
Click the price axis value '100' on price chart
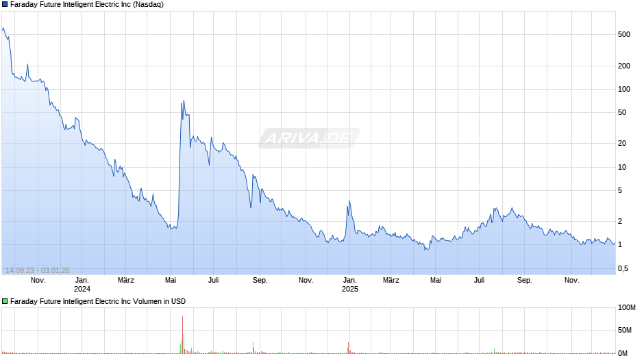tap(624, 89)
